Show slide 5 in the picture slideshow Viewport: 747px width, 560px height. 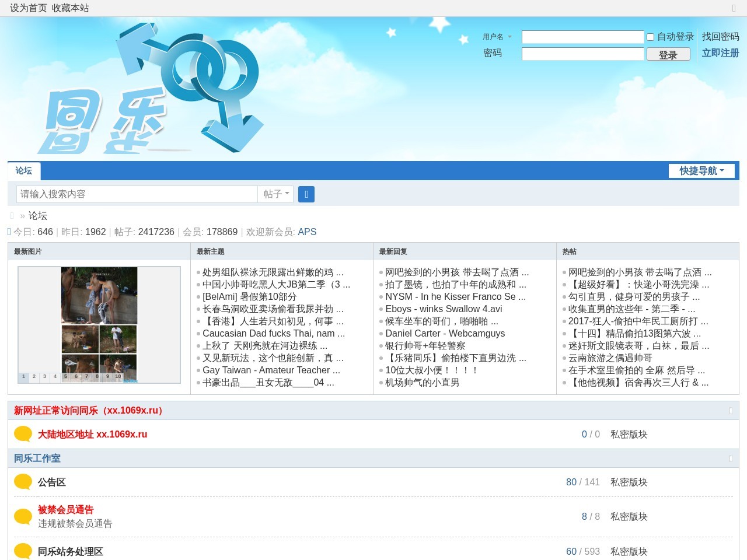pos(65,377)
